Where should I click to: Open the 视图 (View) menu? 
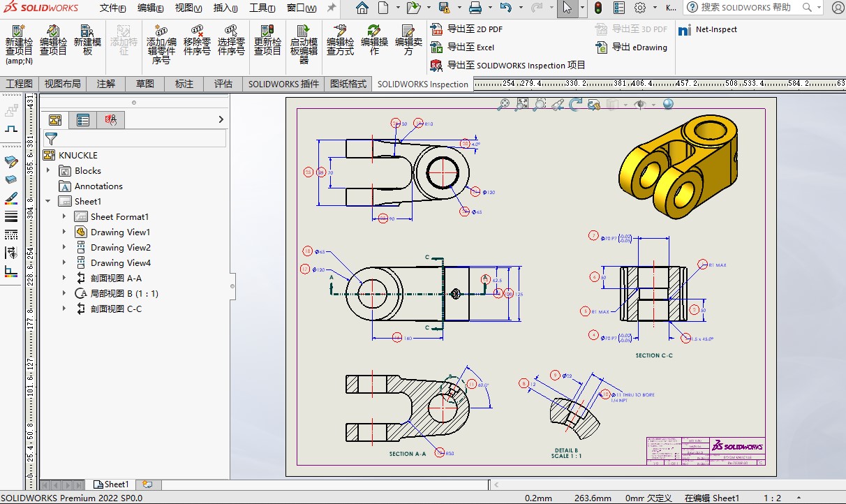[188, 8]
